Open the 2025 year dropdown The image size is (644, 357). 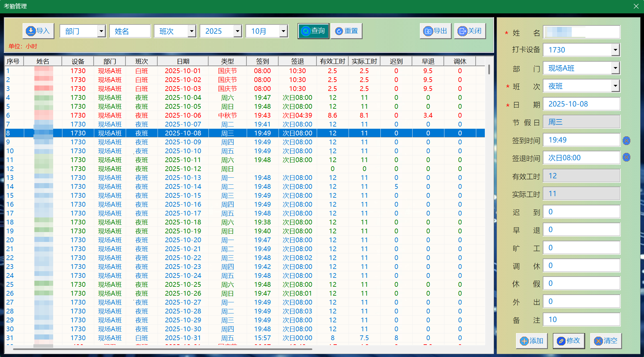(237, 31)
